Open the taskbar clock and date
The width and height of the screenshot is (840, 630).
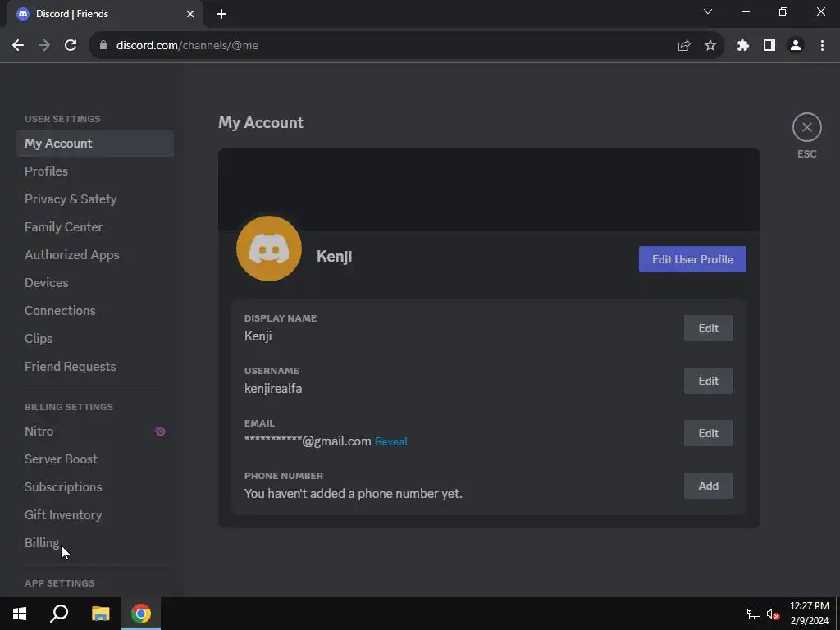pyautogui.click(x=810, y=614)
